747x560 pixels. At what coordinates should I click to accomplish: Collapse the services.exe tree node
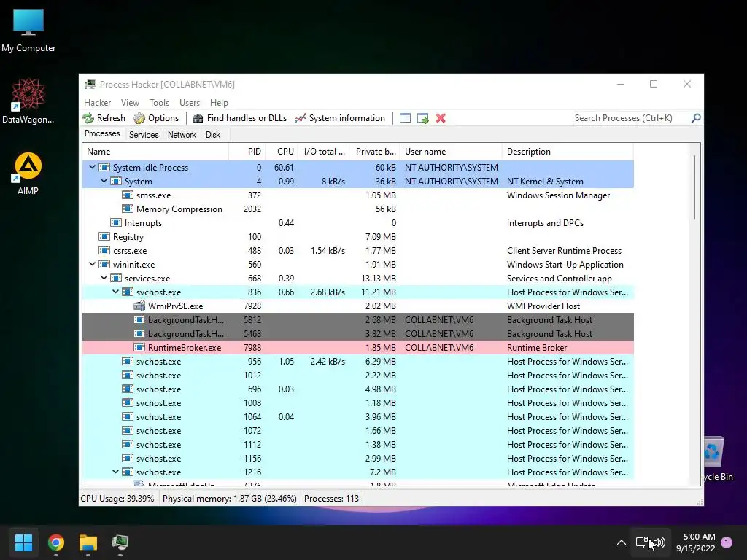pos(104,278)
